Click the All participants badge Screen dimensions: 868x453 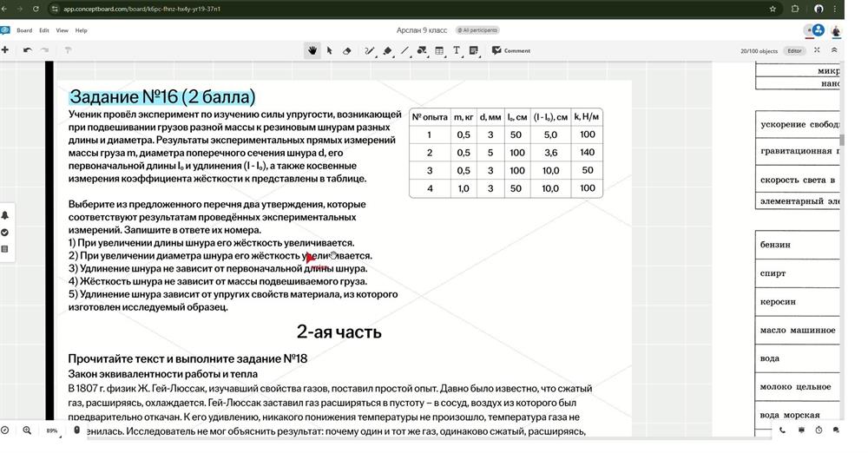(x=477, y=30)
